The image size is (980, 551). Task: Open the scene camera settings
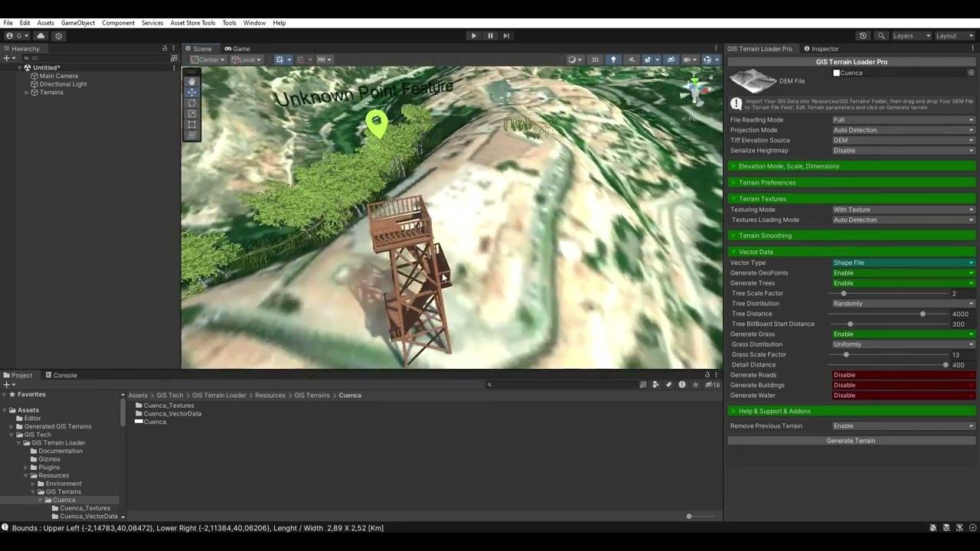pos(688,60)
